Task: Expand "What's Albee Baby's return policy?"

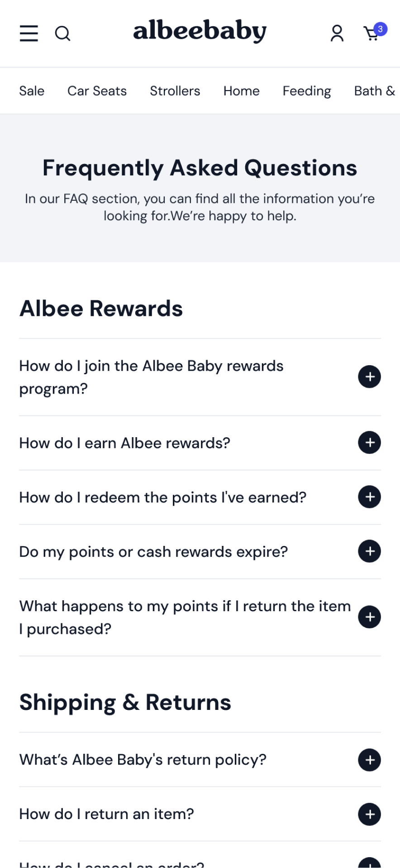Action: click(369, 760)
